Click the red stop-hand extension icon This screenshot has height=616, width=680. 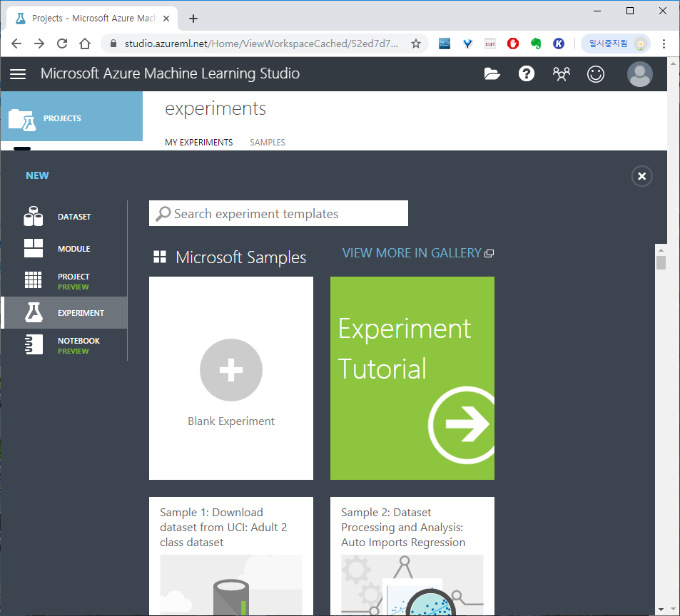pos(513,43)
